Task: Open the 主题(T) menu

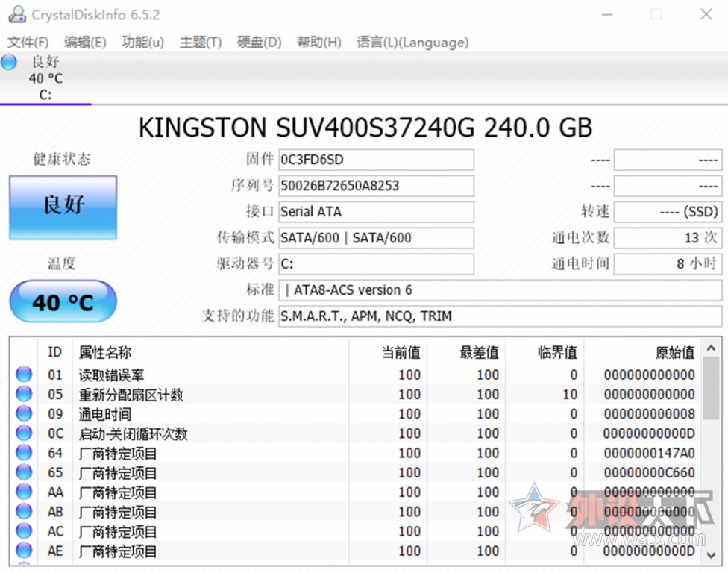Action: coord(200,43)
